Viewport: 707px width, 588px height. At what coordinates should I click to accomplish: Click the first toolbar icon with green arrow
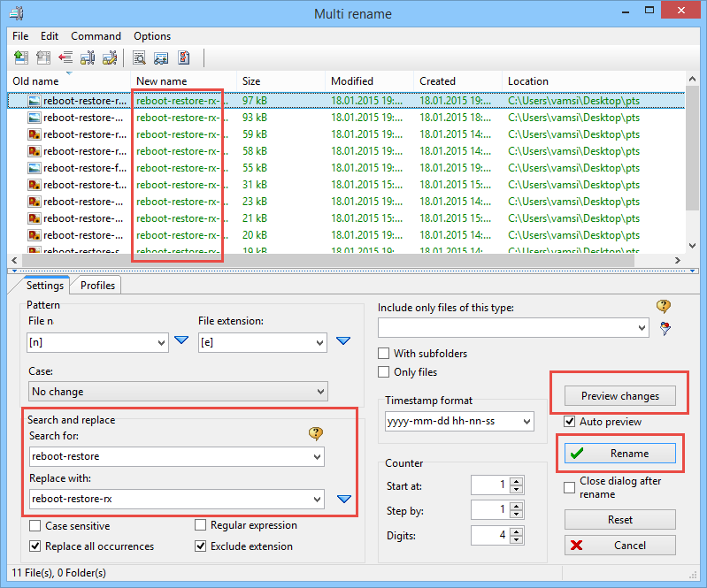pyautogui.click(x=19, y=58)
